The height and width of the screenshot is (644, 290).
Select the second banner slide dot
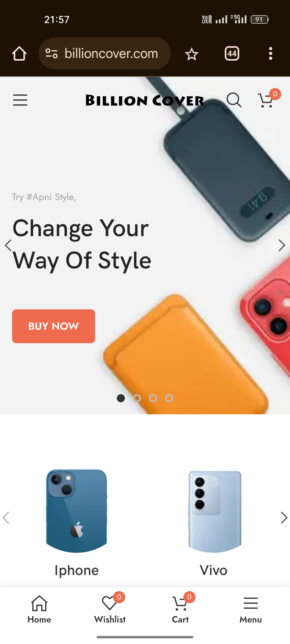137,398
